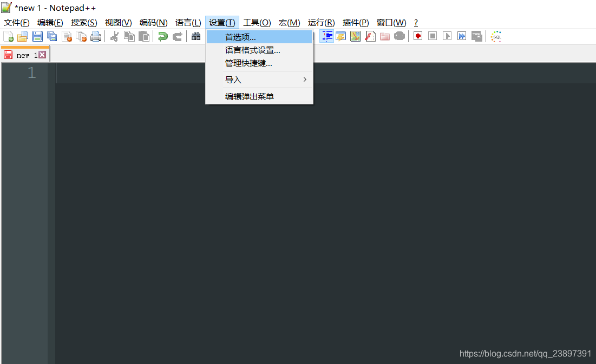Click the Copy toolbar icon
The image size is (596, 364).
[x=129, y=36]
